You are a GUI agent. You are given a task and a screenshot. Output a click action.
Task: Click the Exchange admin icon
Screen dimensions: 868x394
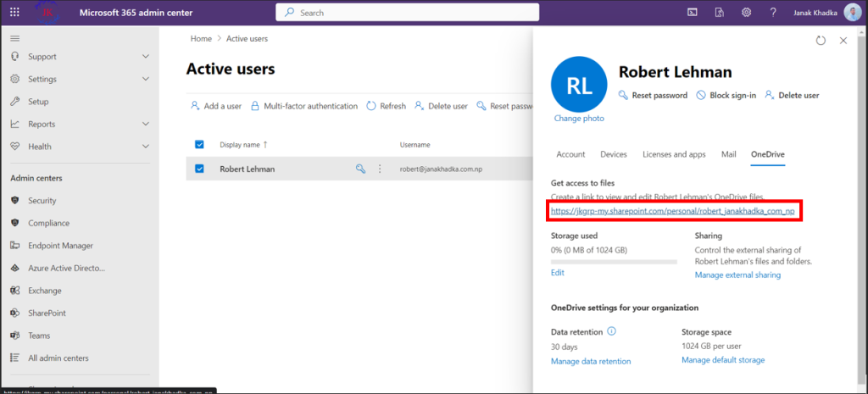(x=15, y=291)
